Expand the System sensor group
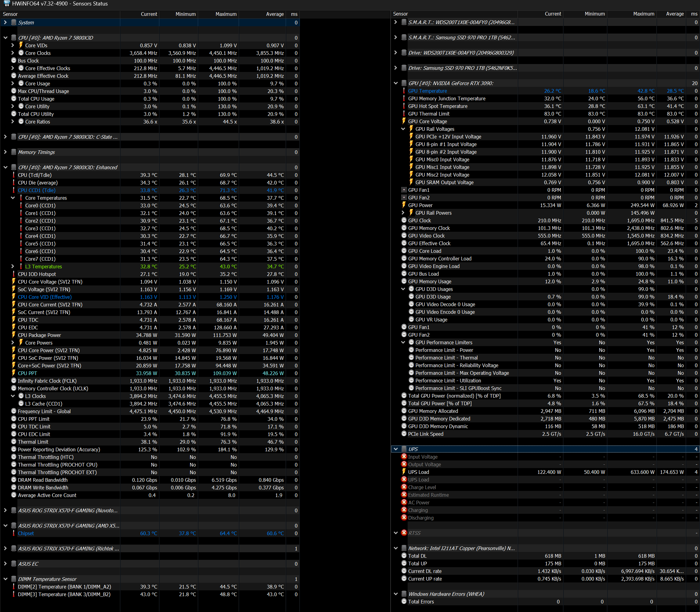 pyautogui.click(x=5, y=23)
